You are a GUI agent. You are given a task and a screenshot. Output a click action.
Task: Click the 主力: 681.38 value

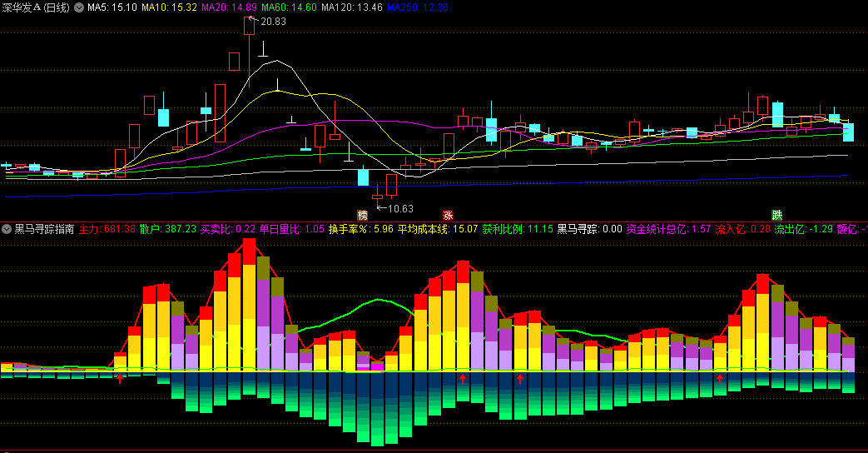tap(107, 229)
